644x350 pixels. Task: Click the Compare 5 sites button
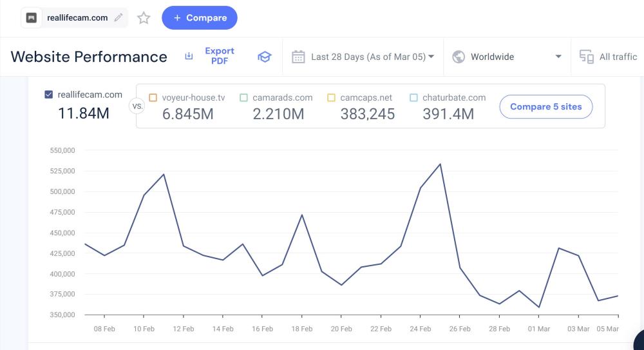tap(545, 107)
